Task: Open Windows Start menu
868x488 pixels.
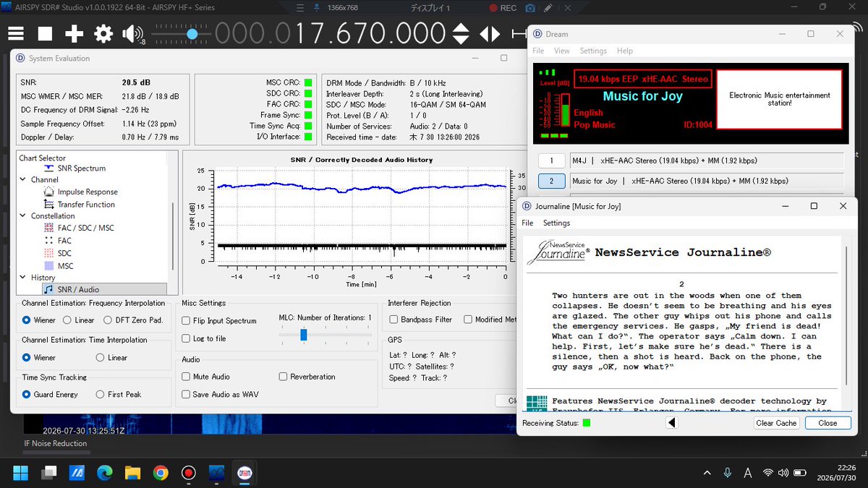Action: coord(20,474)
